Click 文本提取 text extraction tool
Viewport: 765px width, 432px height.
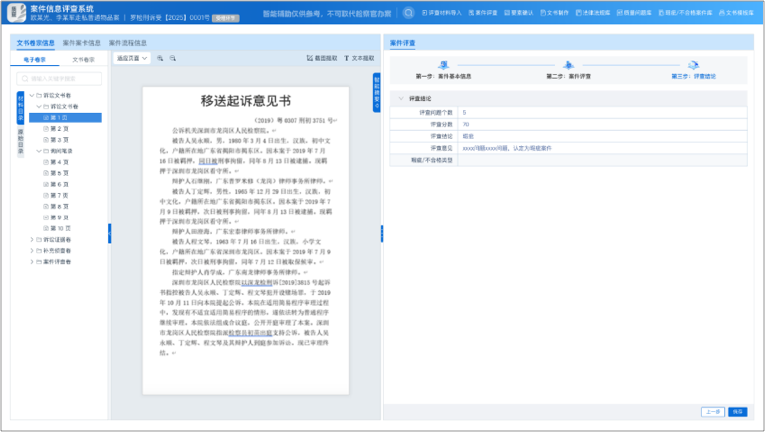pyautogui.click(x=359, y=58)
